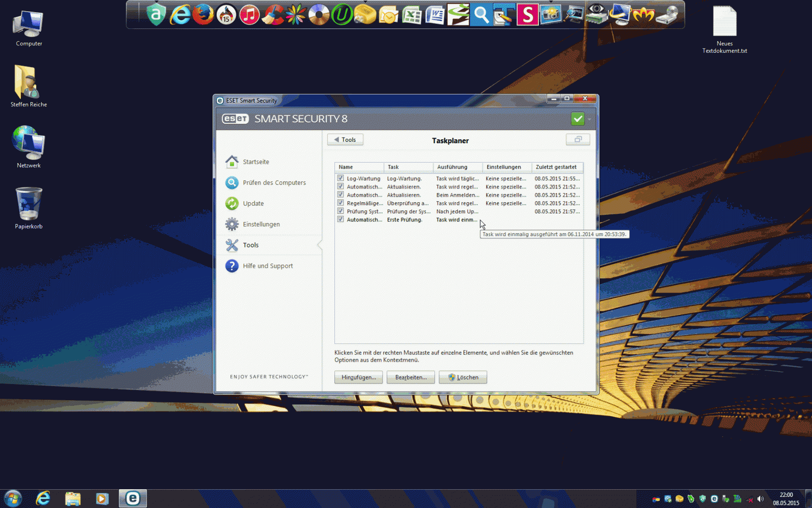This screenshot has height=508, width=812.
Task: Sort by Zuletzt gestartet column header
Action: 557,167
